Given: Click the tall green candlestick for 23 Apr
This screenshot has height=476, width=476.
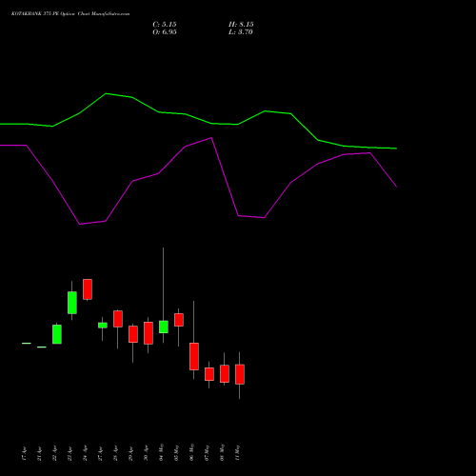Looking at the screenshot, I should click(x=72, y=303).
